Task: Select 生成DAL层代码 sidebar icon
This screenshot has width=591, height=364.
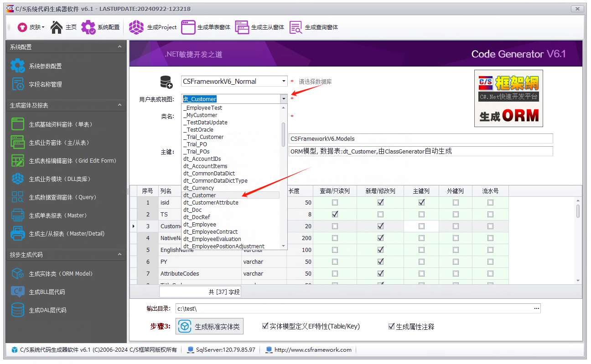Action: coord(18,310)
